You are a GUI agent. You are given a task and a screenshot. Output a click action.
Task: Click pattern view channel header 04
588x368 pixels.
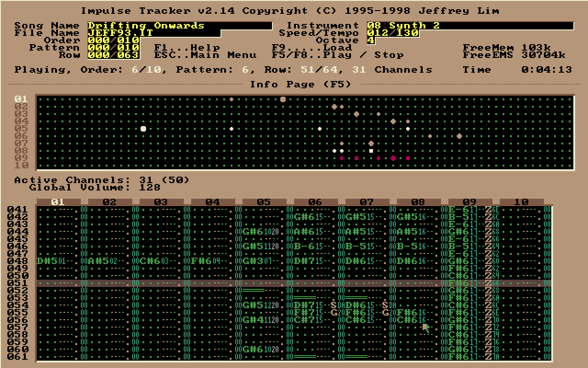point(213,202)
